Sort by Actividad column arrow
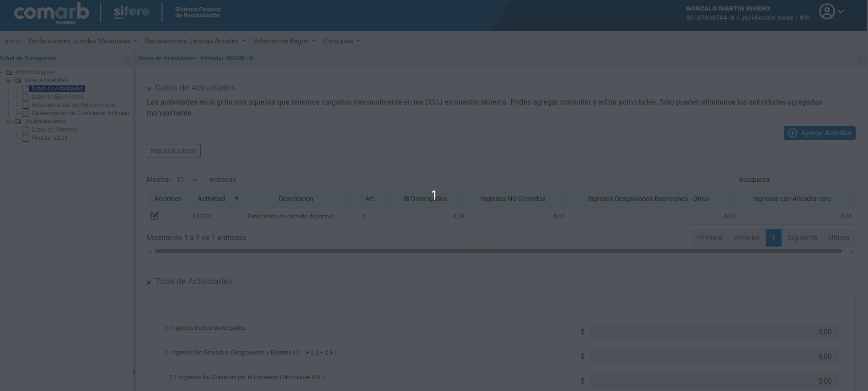The image size is (868, 391). point(236,198)
